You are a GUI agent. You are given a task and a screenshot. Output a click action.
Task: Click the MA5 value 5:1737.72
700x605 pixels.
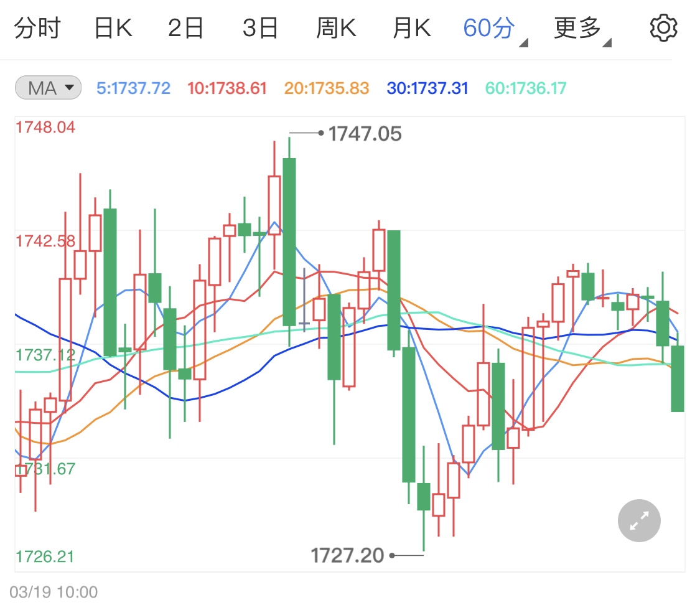[134, 88]
